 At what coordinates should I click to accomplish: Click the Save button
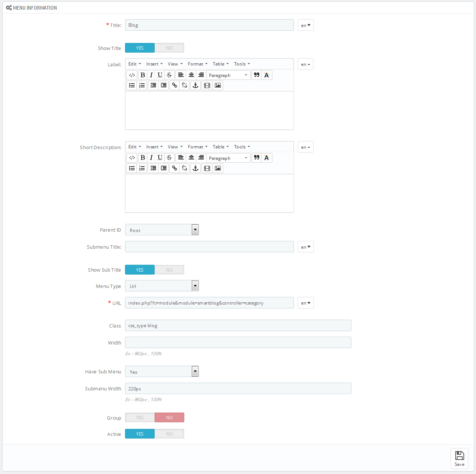(x=459, y=459)
